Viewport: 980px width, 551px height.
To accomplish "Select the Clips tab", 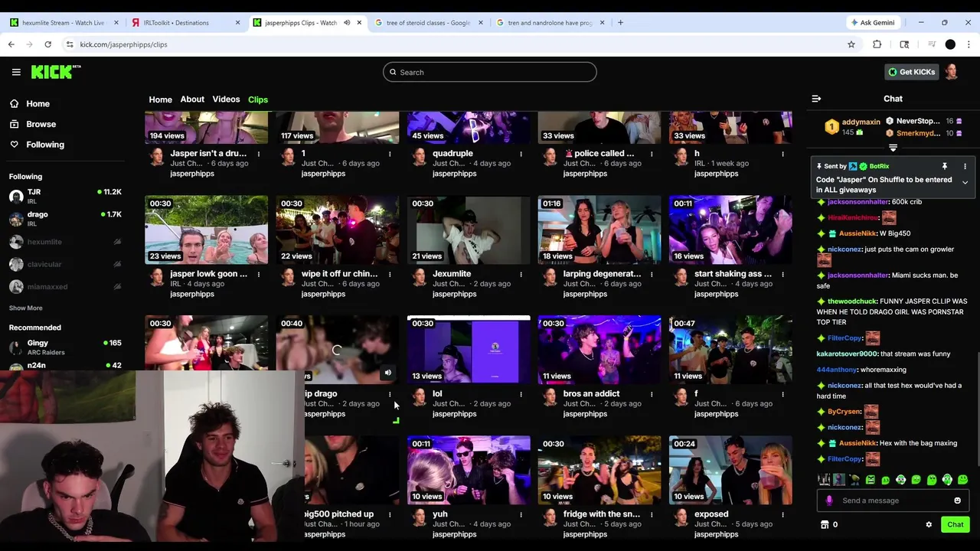I will (x=258, y=99).
